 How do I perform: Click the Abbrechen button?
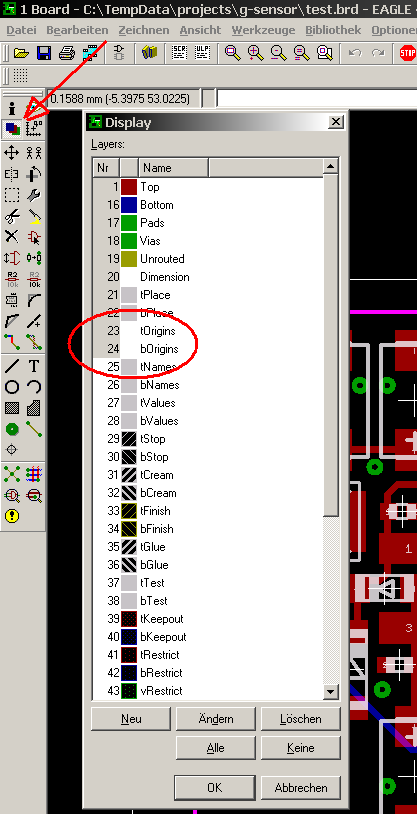pyautogui.click(x=301, y=788)
